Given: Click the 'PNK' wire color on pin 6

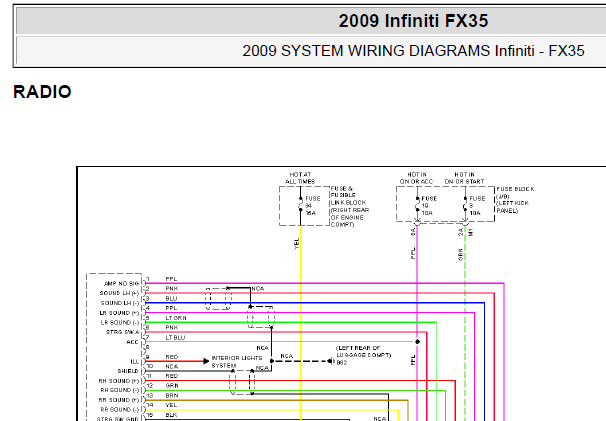Looking at the screenshot, I should click(172, 328).
